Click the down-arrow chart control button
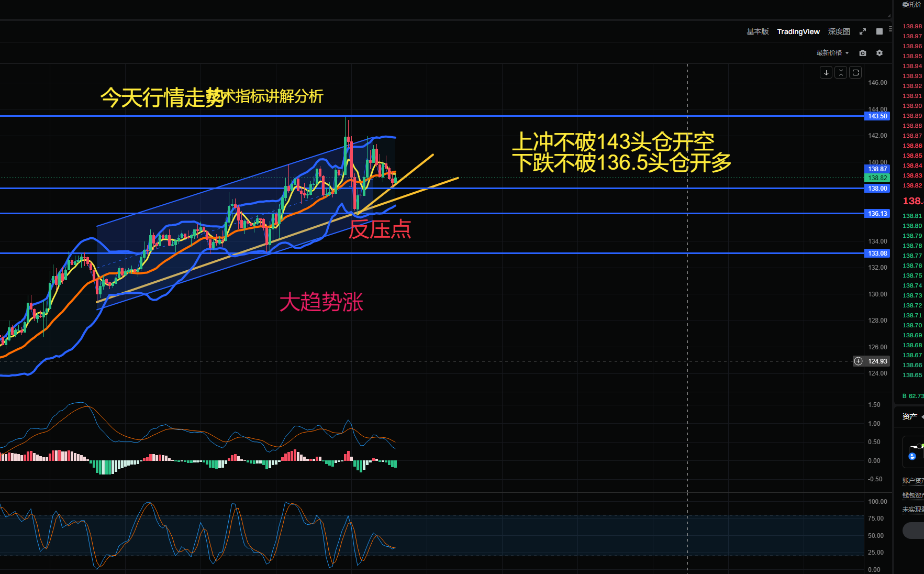 coord(826,73)
